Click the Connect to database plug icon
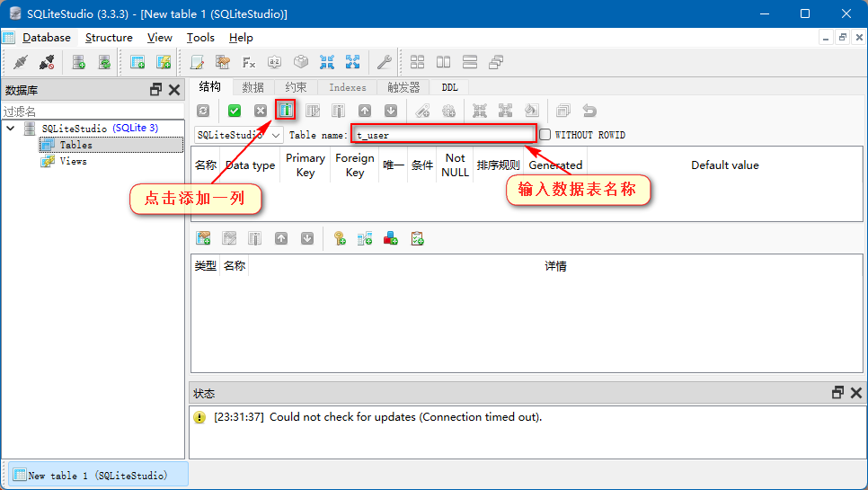 tap(21, 62)
